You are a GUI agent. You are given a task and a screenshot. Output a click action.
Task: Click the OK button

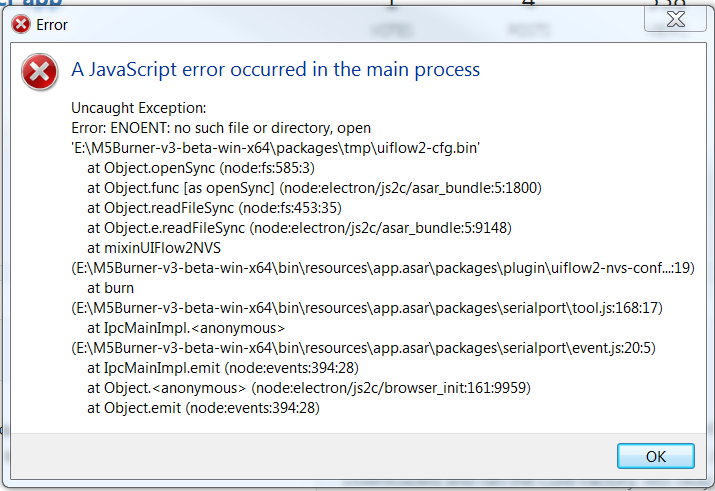click(x=655, y=456)
